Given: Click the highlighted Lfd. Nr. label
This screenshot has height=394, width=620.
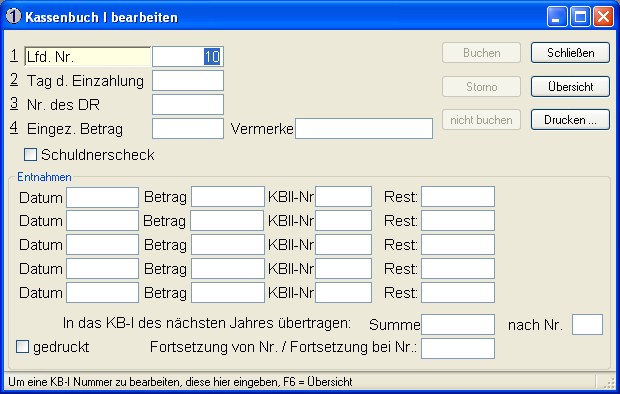Looking at the screenshot, I should click(x=87, y=57).
